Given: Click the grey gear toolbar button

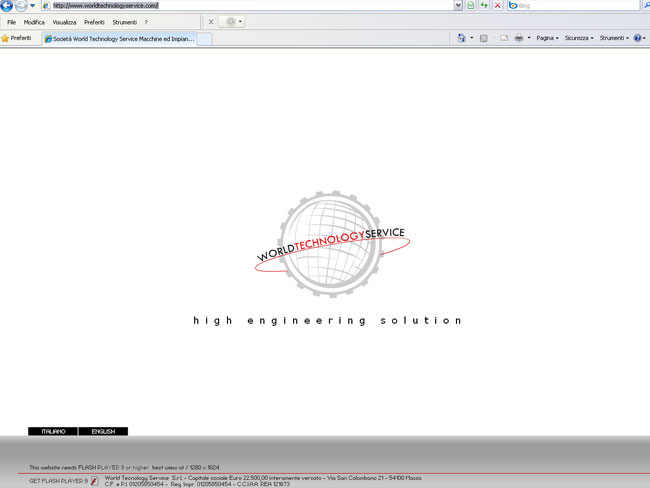Looking at the screenshot, I should [230, 21].
